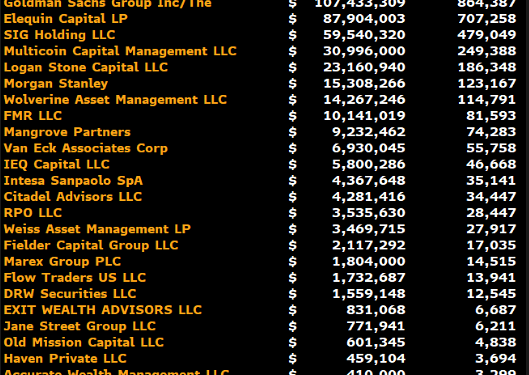Click the share count 13,941

pos(491,278)
